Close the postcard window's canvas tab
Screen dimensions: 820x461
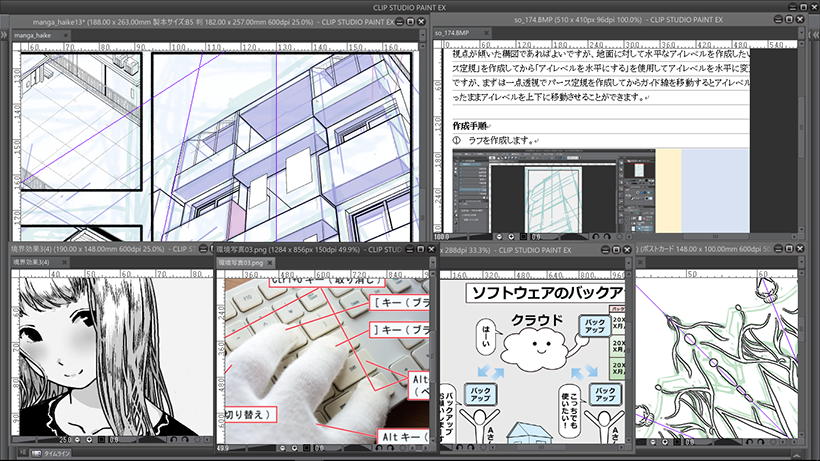tap(640, 261)
